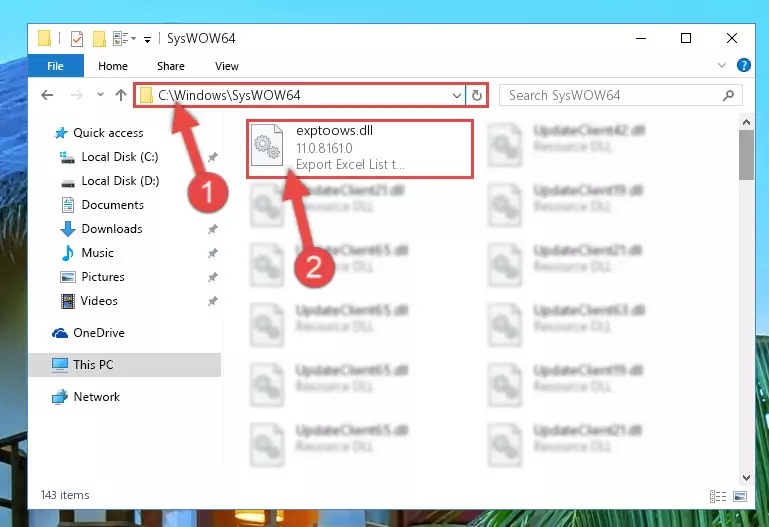Click the pin icon next to Downloads
This screenshot has width=769, height=527.
pyautogui.click(x=212, y=229)
